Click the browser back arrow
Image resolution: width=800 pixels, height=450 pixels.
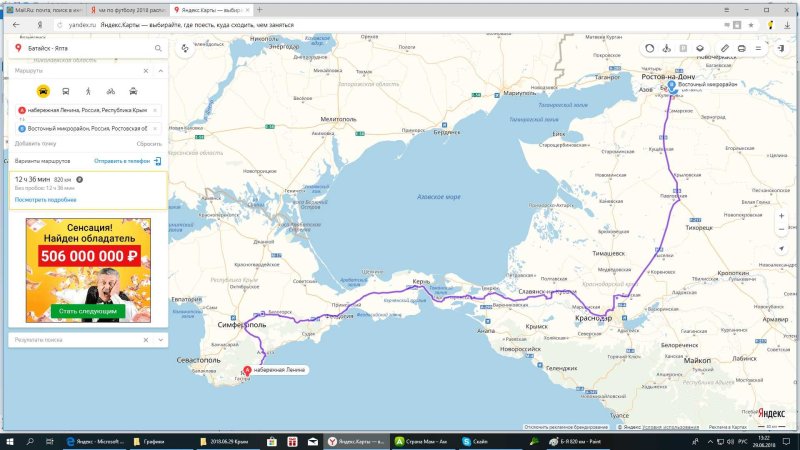click(x=16, y=24)
